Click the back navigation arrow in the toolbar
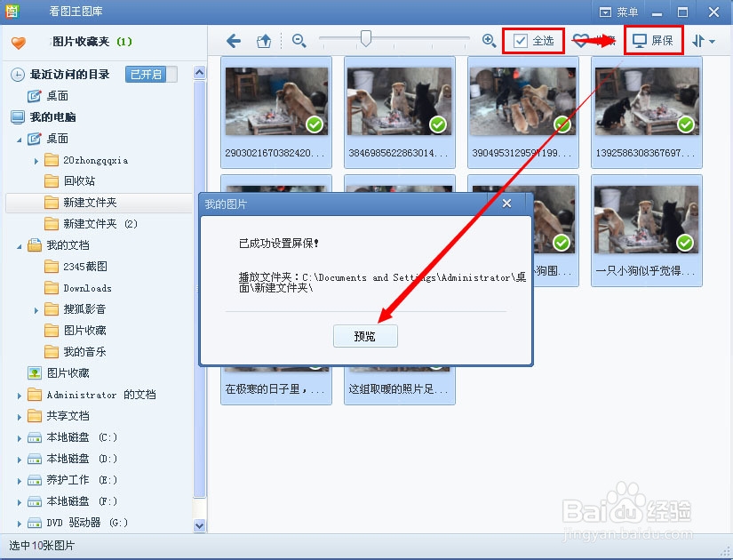733x560 pixels. (233, 40)
